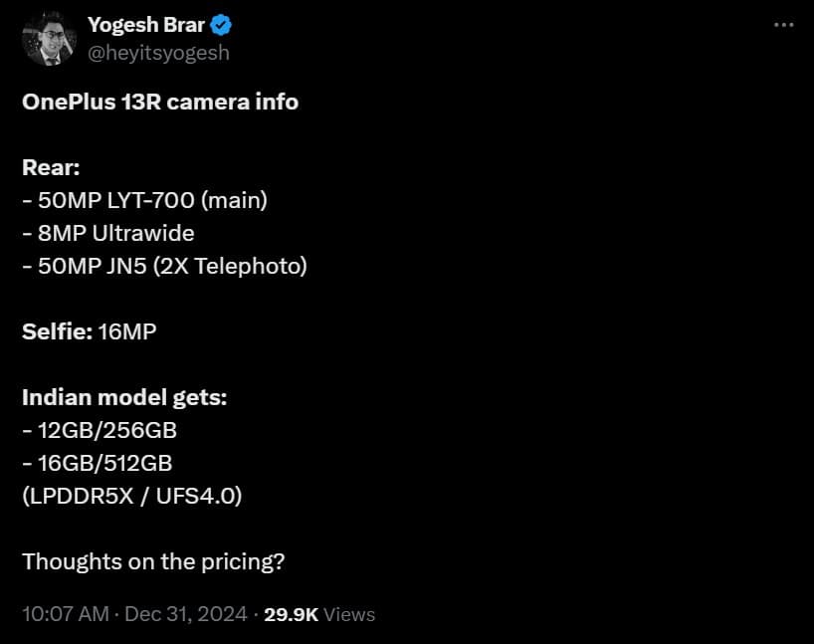Click the Indian model gets: label
The width and height of the screenshot is (814, 644).
pyautogui.click(x=124, y=397)
